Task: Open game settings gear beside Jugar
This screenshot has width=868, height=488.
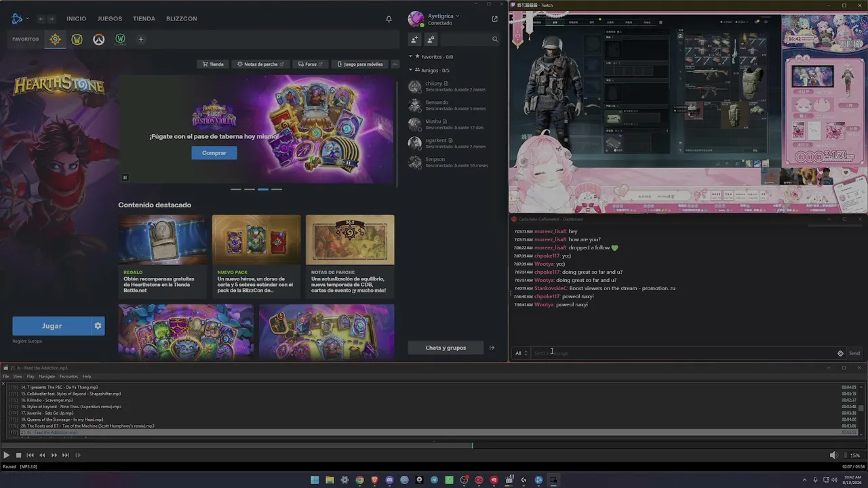Action: point(98,326)
